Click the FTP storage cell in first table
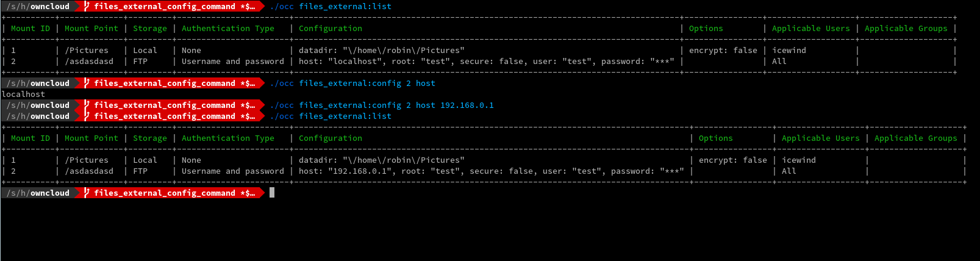Screen dimensions: 980x261 140,61
